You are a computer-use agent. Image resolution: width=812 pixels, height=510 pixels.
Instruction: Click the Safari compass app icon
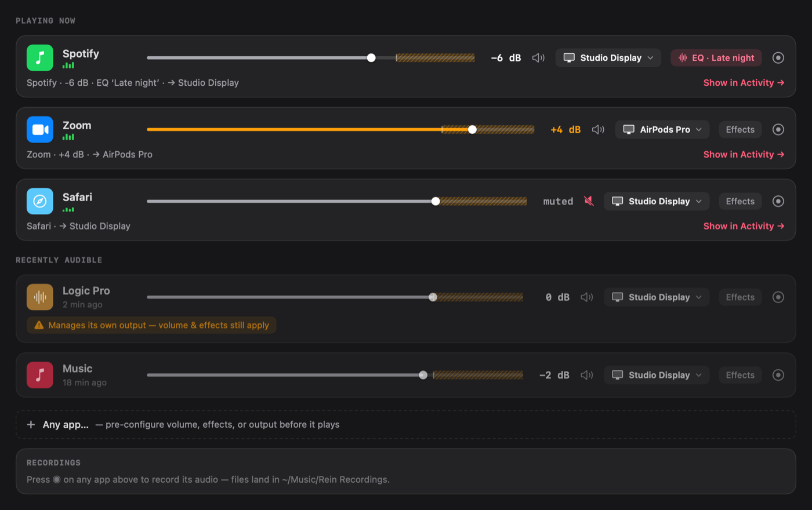pos(40,202)
